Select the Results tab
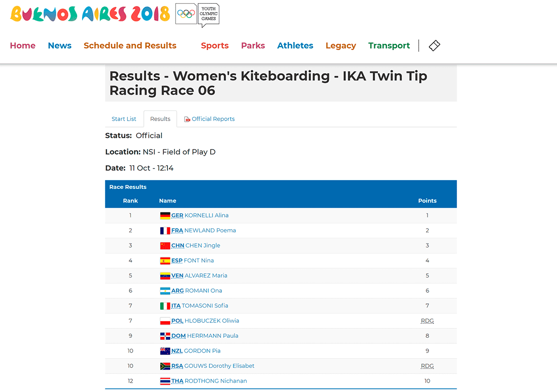The image size is (557, 392). 160,119
